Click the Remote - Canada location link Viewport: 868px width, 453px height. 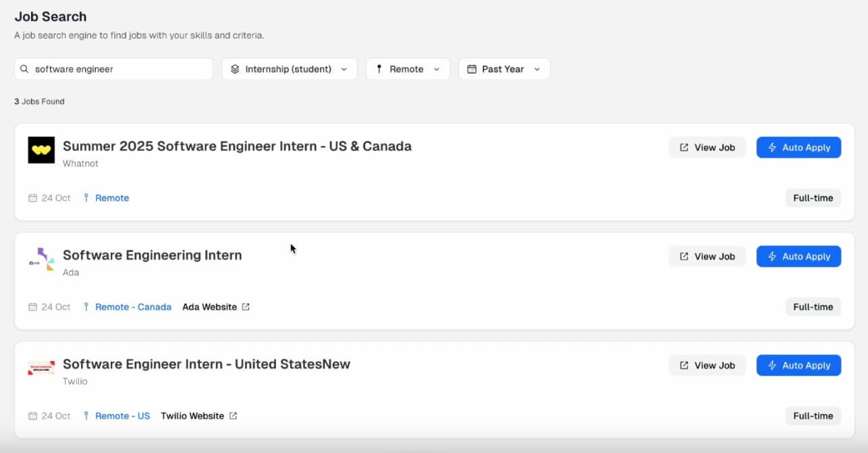click(133, 307)
